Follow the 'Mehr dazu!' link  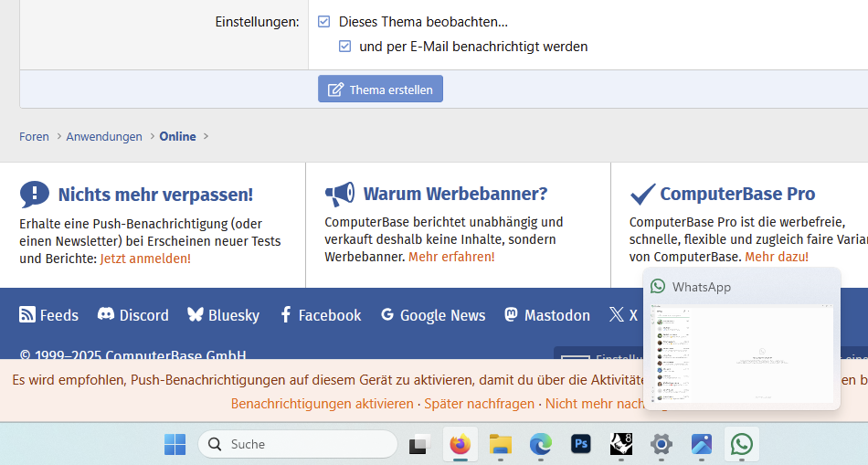(777, 257)
